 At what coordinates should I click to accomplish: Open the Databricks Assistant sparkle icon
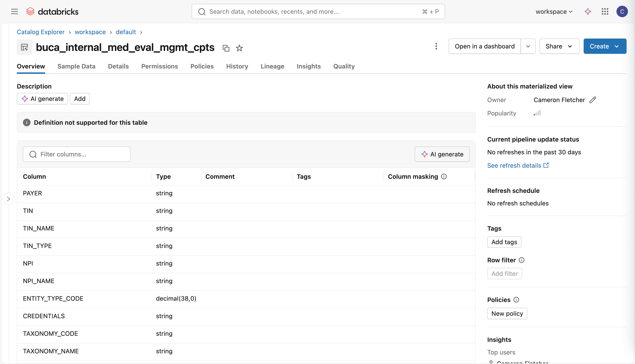pyautogui.click(x=588, y=11)
